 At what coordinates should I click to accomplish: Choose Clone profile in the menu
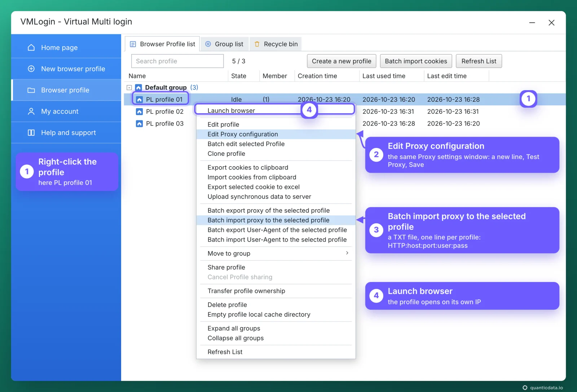point(276,154)
